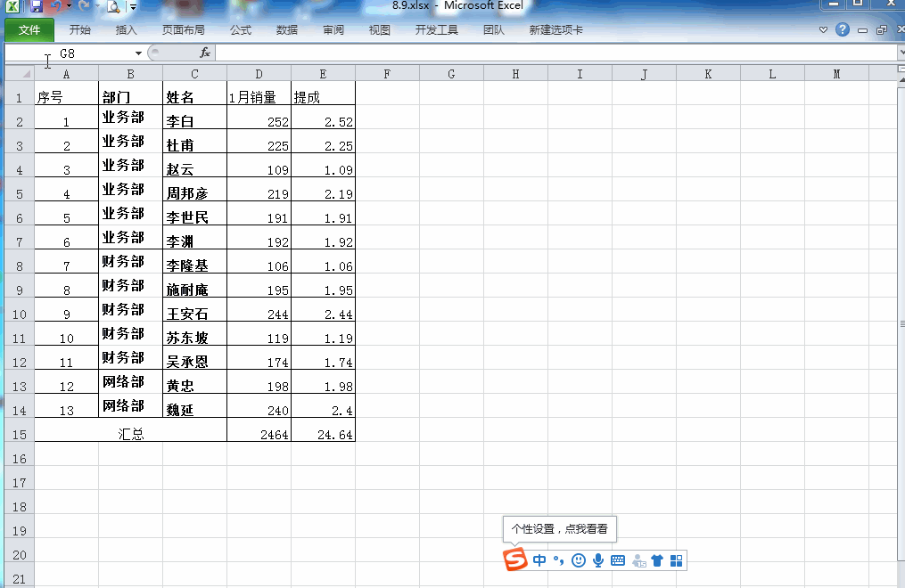The height and width of the screenshot is (588, 905).
Task: Toggle punctuation mode on Sogou bar
Action: [x=558, y=559]
